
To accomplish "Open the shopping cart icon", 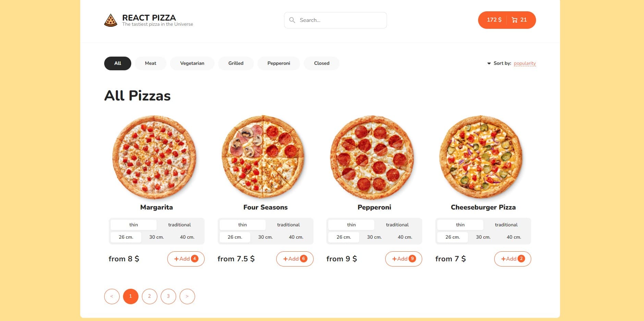I will click(514, 20).
